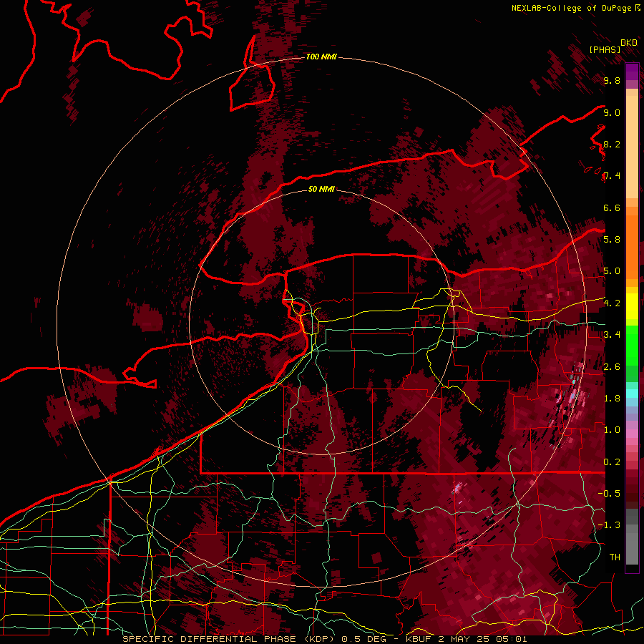Click the 3.4 value on the color scale

click(x=612, y=335)
